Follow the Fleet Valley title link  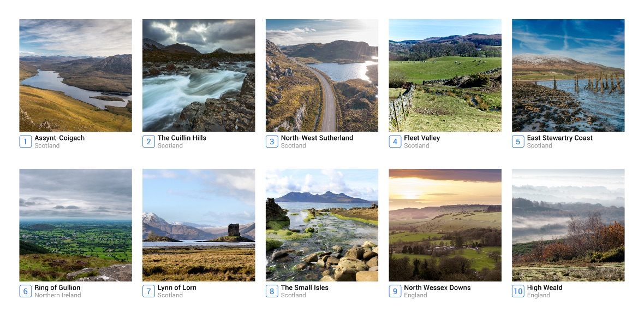pos(422,138)
